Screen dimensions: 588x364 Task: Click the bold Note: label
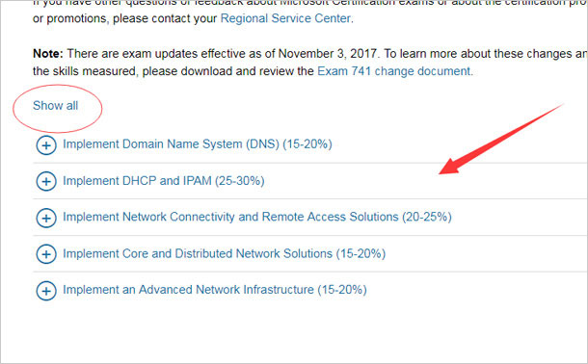(48, 54)
